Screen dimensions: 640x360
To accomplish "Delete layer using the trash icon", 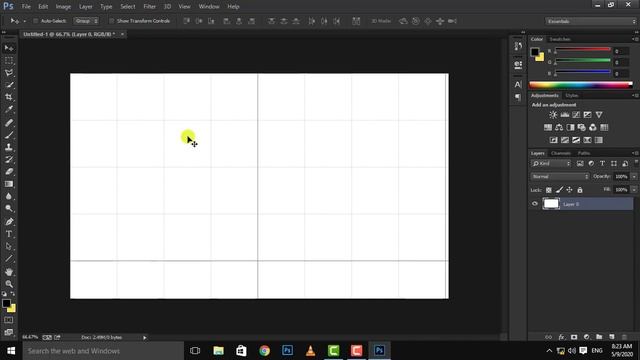I will point(624,337).
